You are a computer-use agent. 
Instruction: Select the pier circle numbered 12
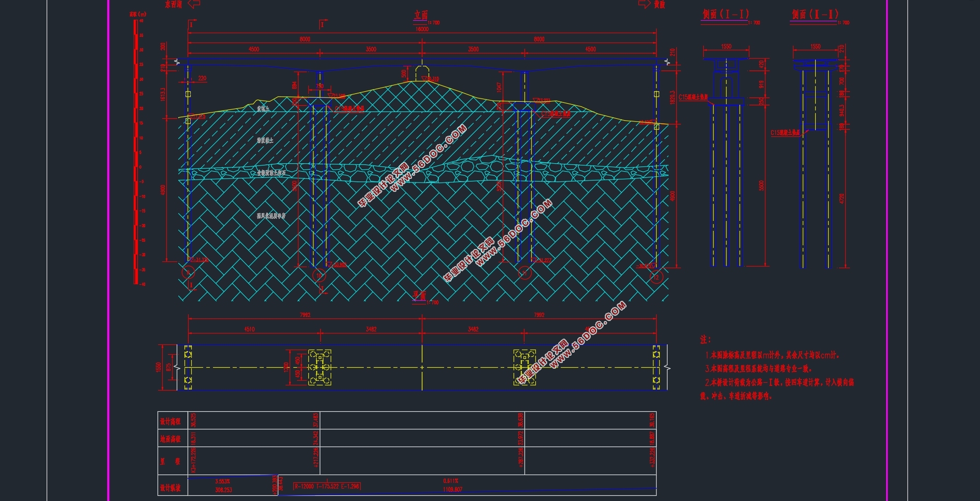pyautogui.click(x=656, y=277)
